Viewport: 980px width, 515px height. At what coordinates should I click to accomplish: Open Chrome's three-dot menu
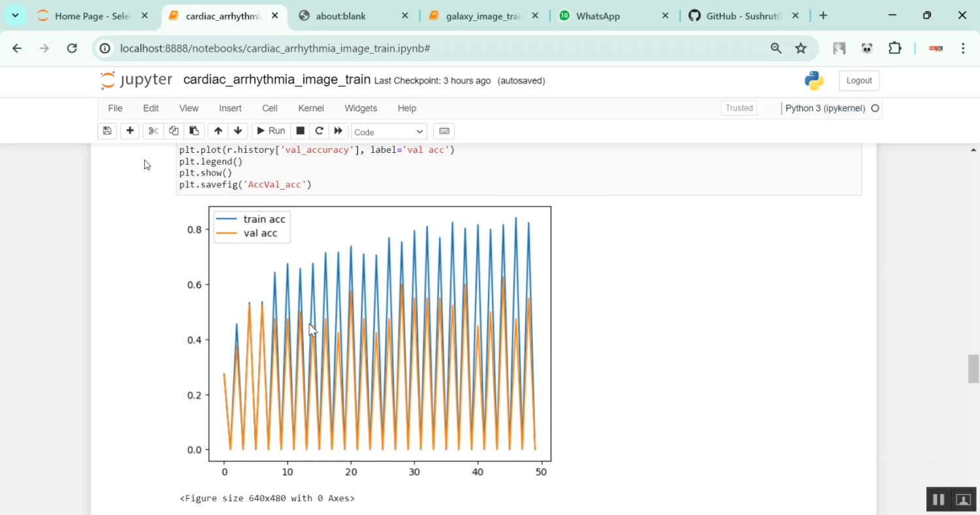click(963, 48)
